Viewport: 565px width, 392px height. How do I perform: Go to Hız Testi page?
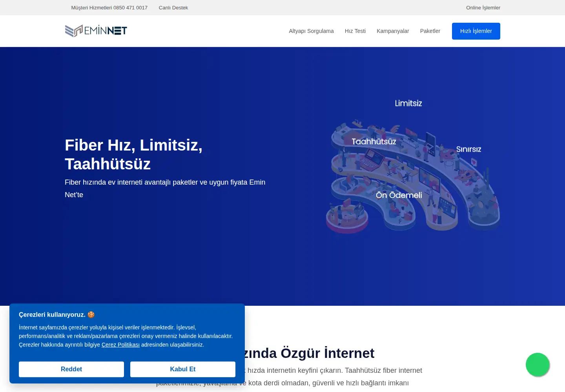(x=355, y=31)
